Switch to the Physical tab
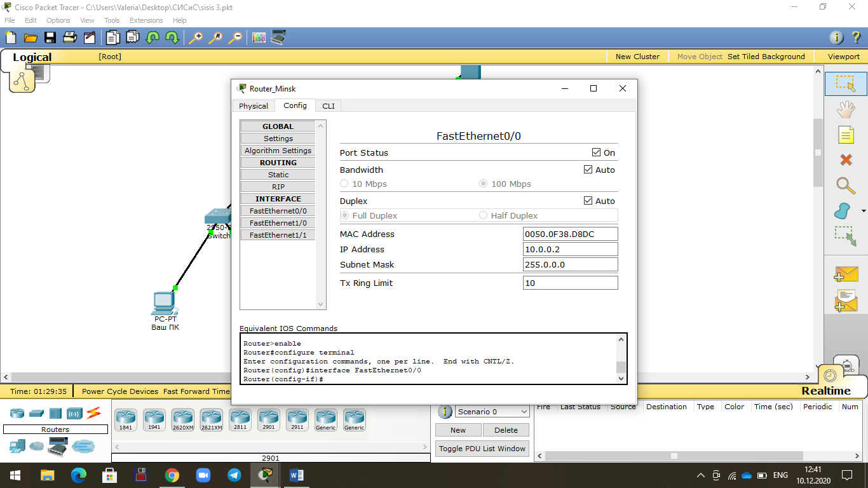Viewport: 868px width, 488px height. click(x=254, y=106)
